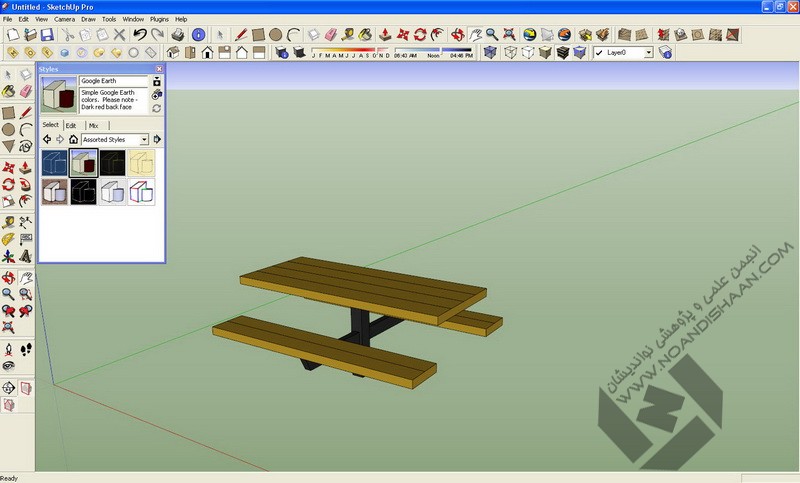Image resolution: width=800 pixels, height=483 pixels.
Task: Open the Layer0 layer dropdown
Action: point(648,52)
